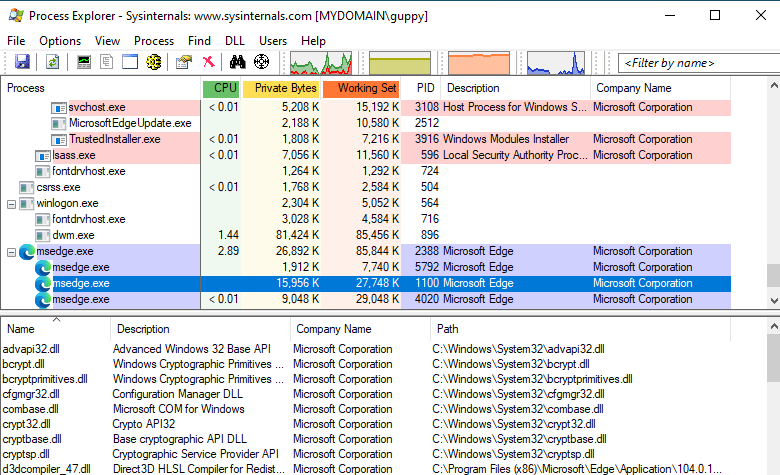Sort by the CPU column header
Image resolution: width=780 pixels, height=475 pixels.
(221, 88)
